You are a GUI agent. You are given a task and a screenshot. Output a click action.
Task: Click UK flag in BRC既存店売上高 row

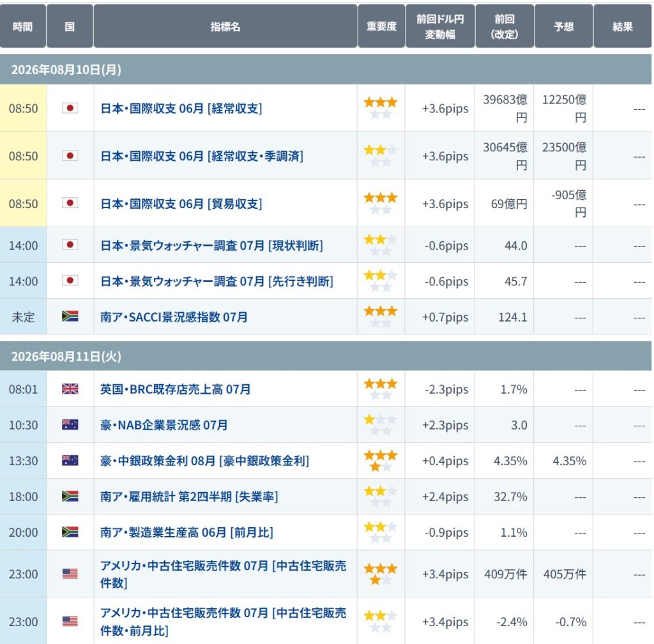click(70, 389)
